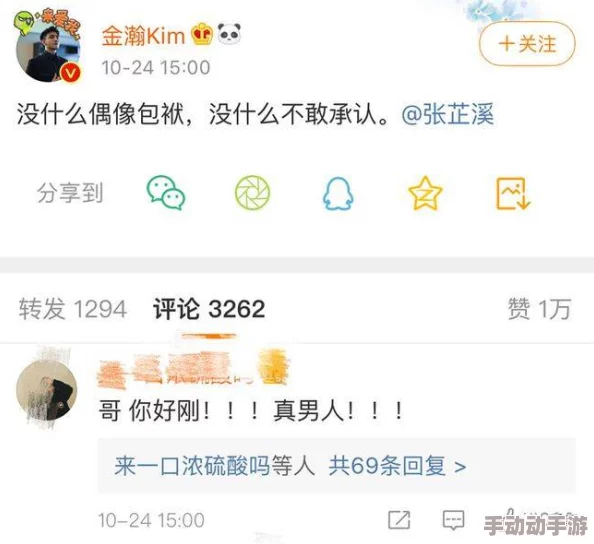Share to WeChat Moments aperture icon
The height and width of the screenshot is (544, 594).
[x=252, y=192]
